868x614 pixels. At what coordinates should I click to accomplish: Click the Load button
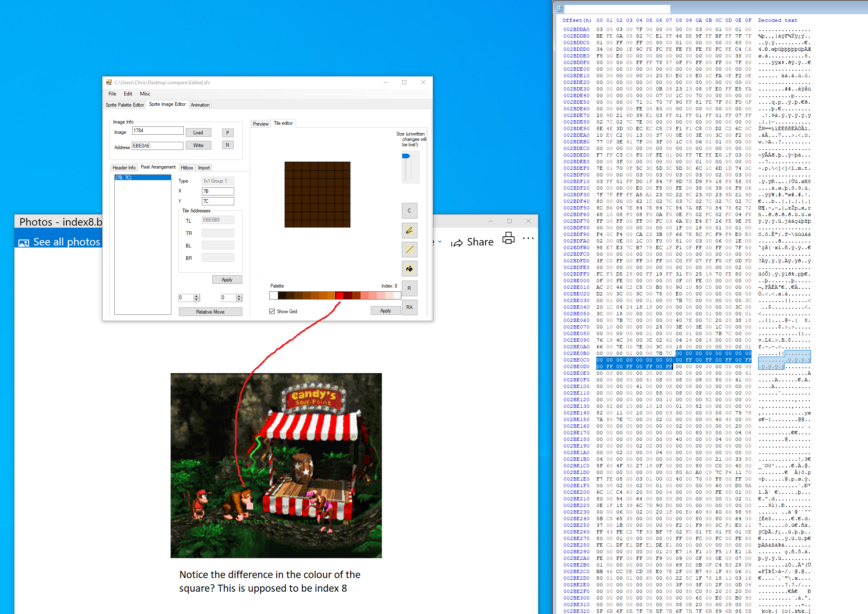[198, 133]
